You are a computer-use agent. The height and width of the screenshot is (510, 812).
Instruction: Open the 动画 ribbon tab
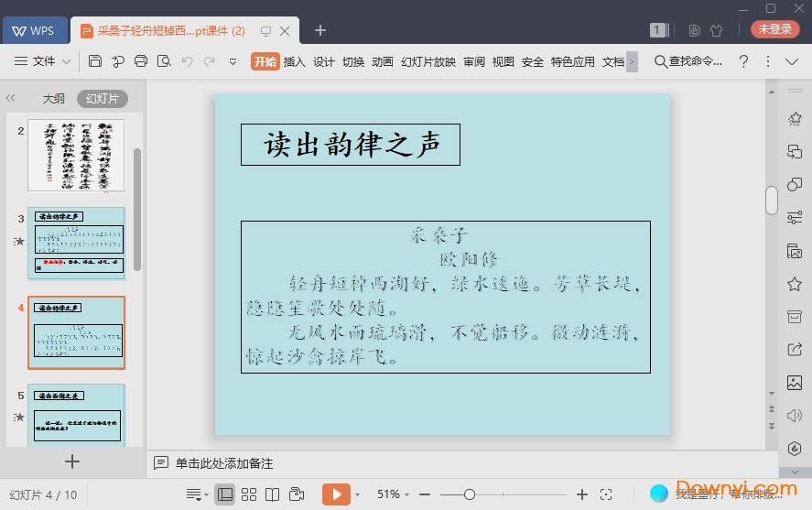382,61
